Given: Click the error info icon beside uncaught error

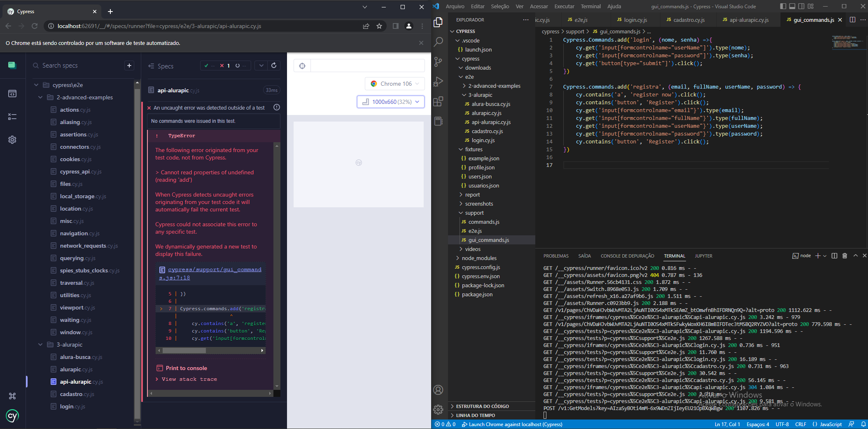Looking at the screenshot, I should point(277,108).
